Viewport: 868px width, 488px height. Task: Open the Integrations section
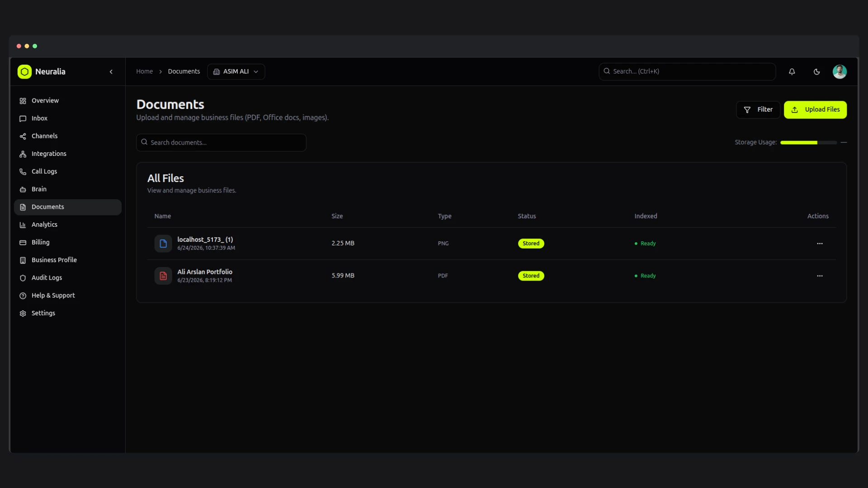point(68,154)
